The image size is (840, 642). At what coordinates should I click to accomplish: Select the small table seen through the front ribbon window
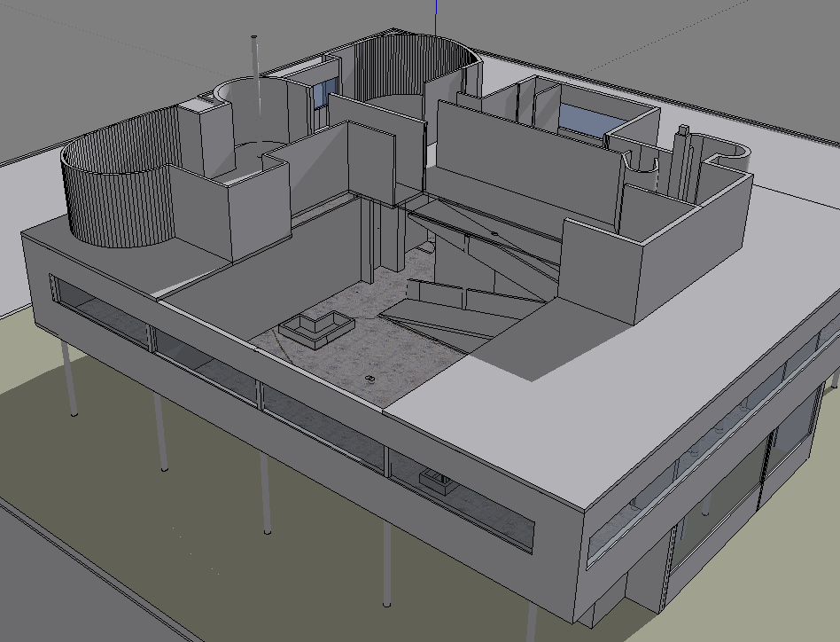[x=438, y=480]
